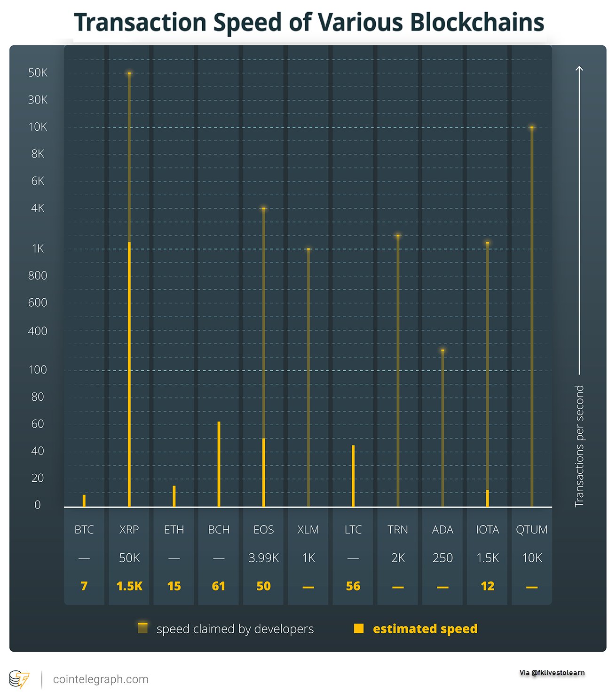Click IOTA estimated speed value 12
The height and width of the screenshot is (692, 616).
(488, 586)
